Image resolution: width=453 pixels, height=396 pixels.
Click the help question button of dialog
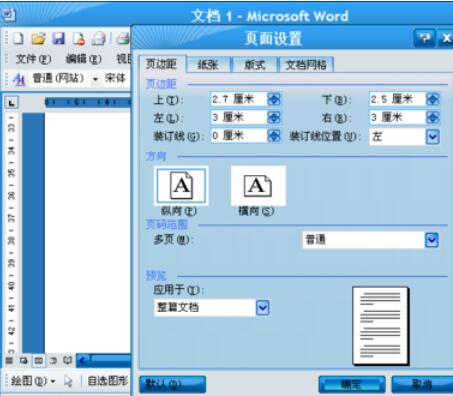424,38
